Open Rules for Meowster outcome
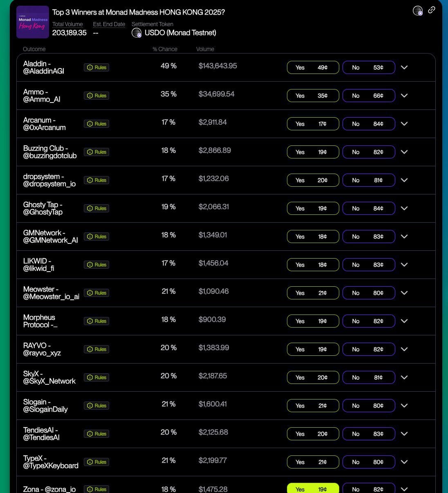 (x=97, y=293)
